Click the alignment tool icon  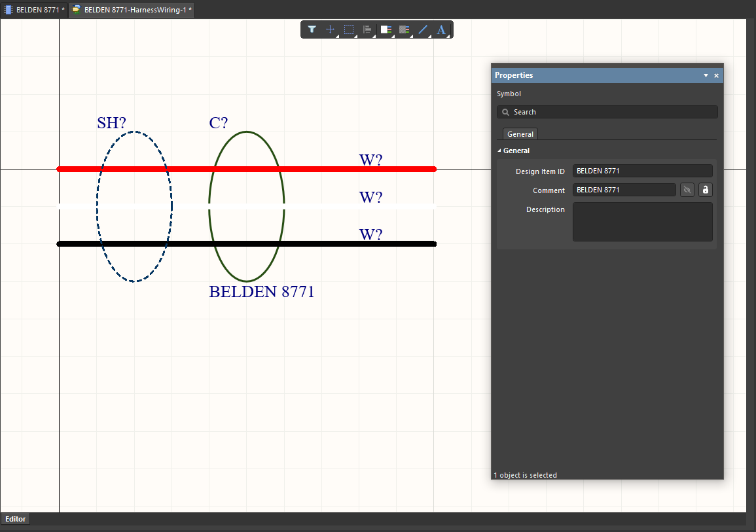[367, 29]
